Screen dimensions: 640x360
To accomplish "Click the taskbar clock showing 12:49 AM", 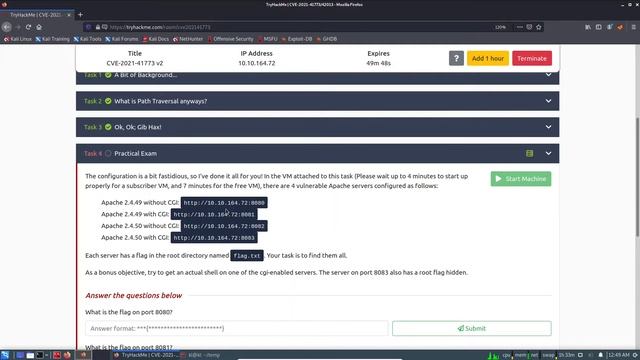I will (x=618, y=355).
